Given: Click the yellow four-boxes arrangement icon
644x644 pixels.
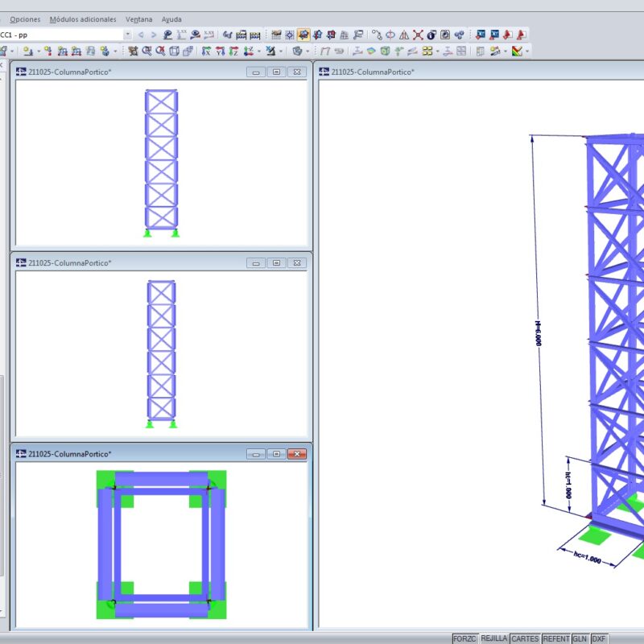Looking at the screenshot, I should (427, 51).
